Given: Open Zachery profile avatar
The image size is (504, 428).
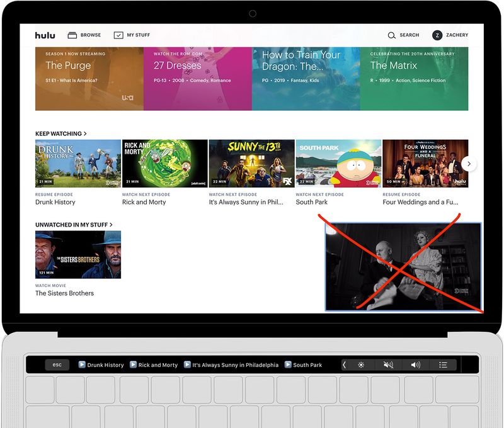Looking at the screenshot, I should pyautogui.click(x=437, y=35).
